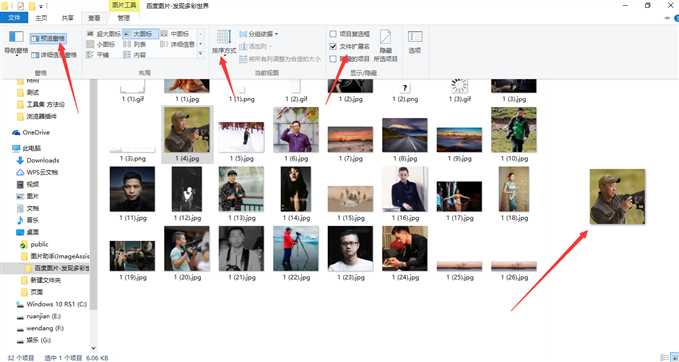Select Extra large icons (超大图标) layout
This screenshot has height=362, width=679.
coord(104,33)
